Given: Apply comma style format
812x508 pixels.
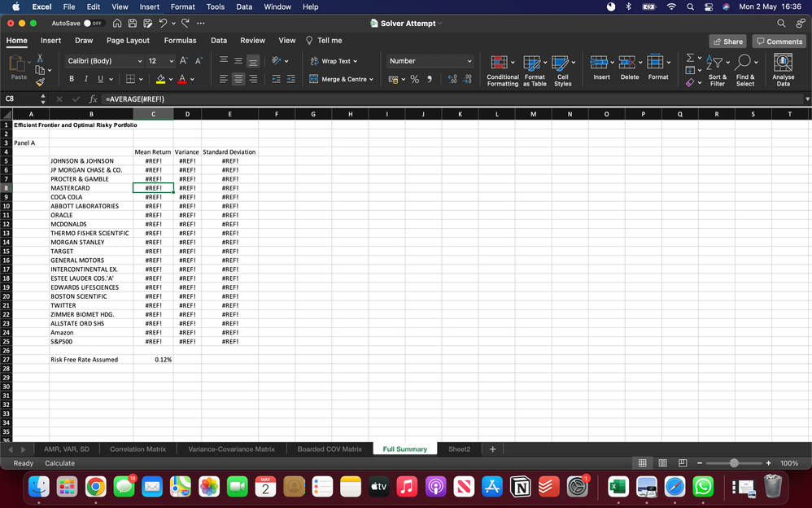Looking at the screenshot, I should click(430, 79).
